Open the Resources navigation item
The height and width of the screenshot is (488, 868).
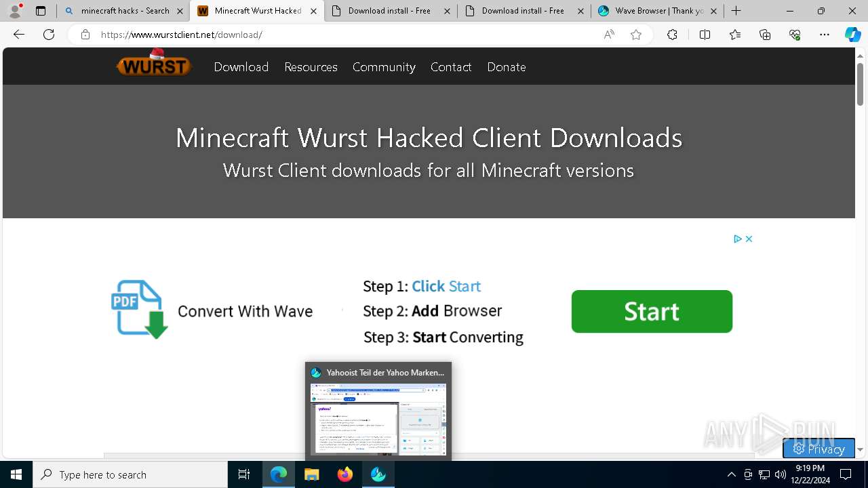[x=311, y=66]
